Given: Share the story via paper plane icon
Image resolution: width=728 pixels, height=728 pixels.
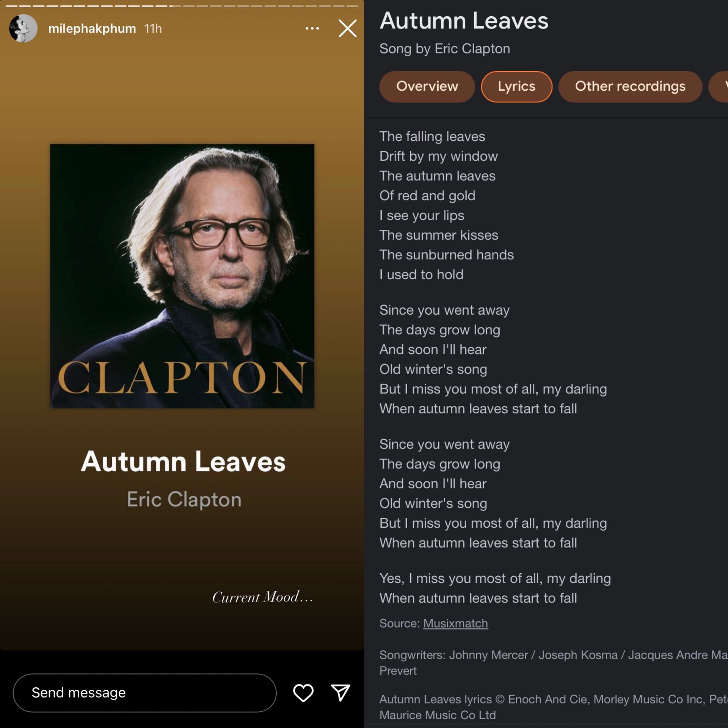Looking at the screenshot, I should (340, 693).
